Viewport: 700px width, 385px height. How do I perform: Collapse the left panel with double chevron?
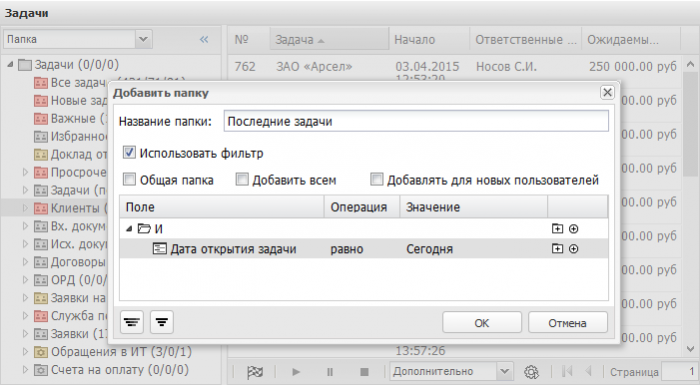click(204, 39)
